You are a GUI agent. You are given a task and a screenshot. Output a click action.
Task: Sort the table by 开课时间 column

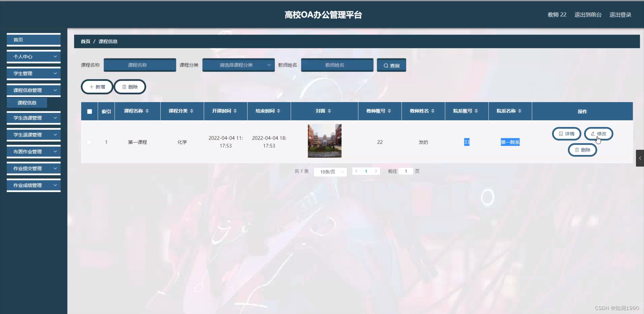pyautogui.click(x=235, y=111)
